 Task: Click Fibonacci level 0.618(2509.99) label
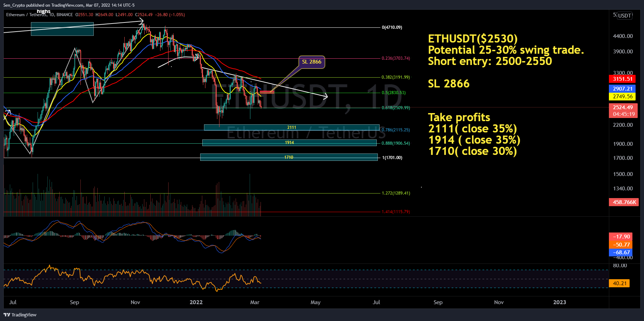click(x=396, y=108)
